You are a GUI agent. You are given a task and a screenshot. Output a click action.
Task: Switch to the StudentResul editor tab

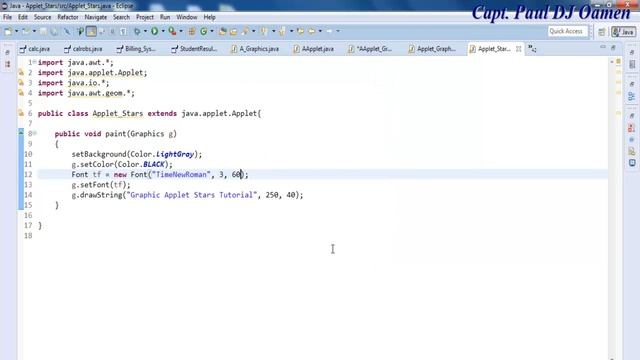194,49
